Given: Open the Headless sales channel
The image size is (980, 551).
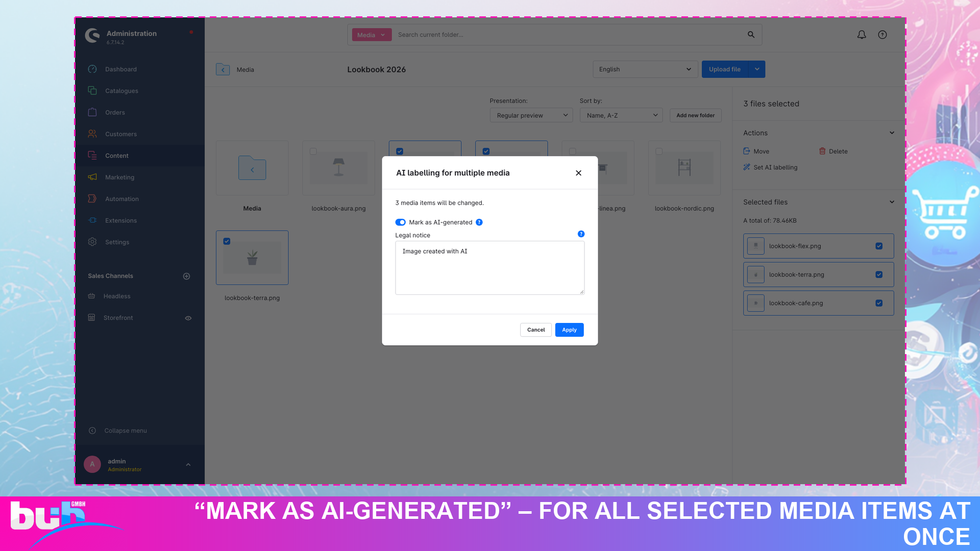Looking at the screenshot, I should [117, 296].
